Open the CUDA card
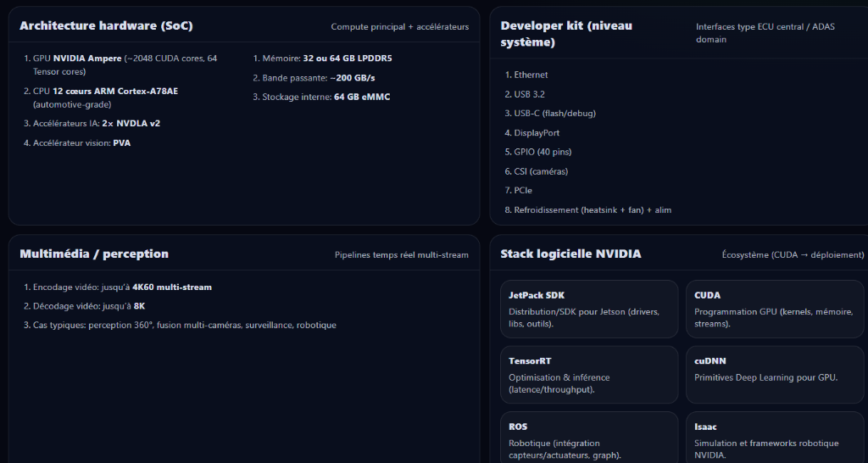Viewport: 868px width, 463px height. click(775, 309)
